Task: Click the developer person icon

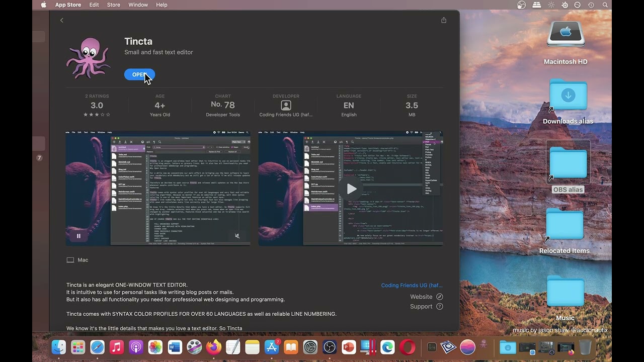Action: coord(286,106)
